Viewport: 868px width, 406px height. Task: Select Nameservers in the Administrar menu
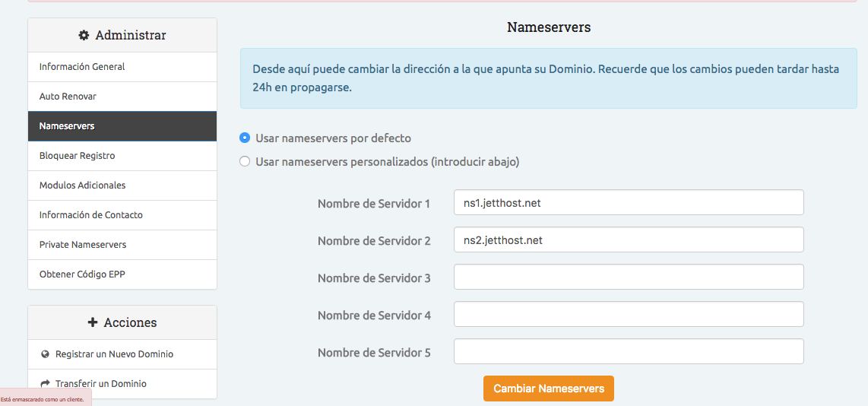click(67, 126)
